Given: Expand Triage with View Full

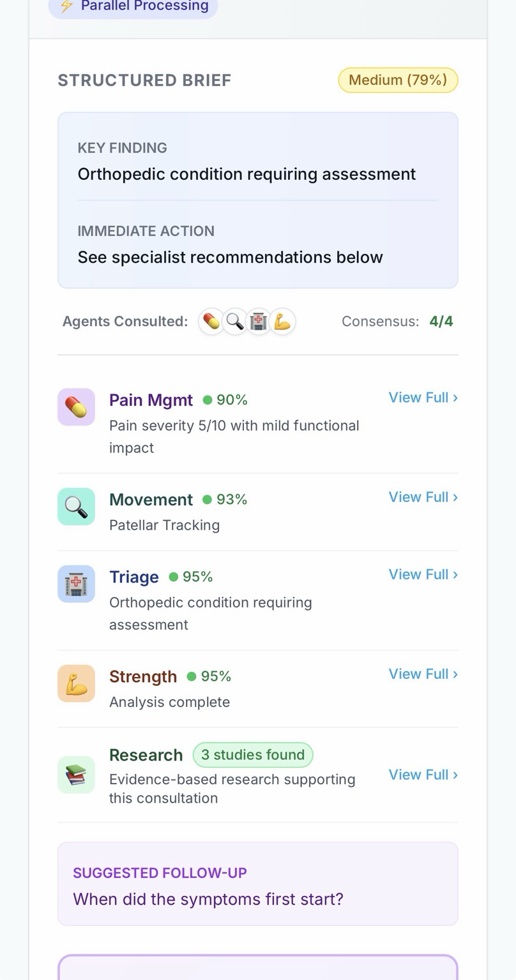Looking at the screenshot, I should pos(423,574).
